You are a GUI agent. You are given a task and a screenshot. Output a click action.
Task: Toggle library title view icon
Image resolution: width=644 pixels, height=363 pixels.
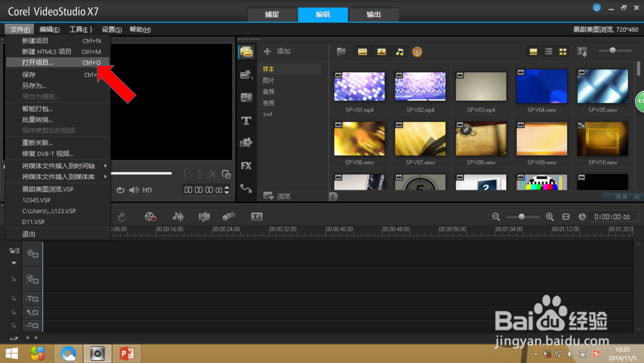pos(533,52)
